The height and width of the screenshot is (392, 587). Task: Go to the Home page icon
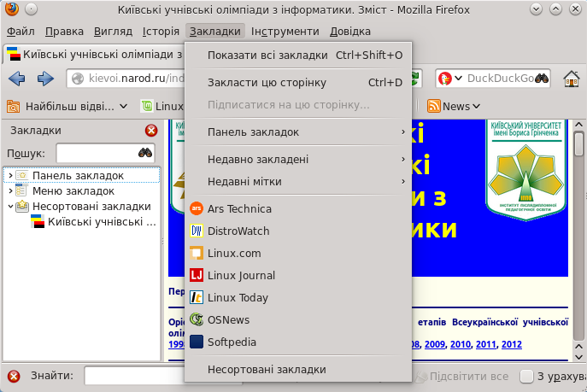click(571, 79)
